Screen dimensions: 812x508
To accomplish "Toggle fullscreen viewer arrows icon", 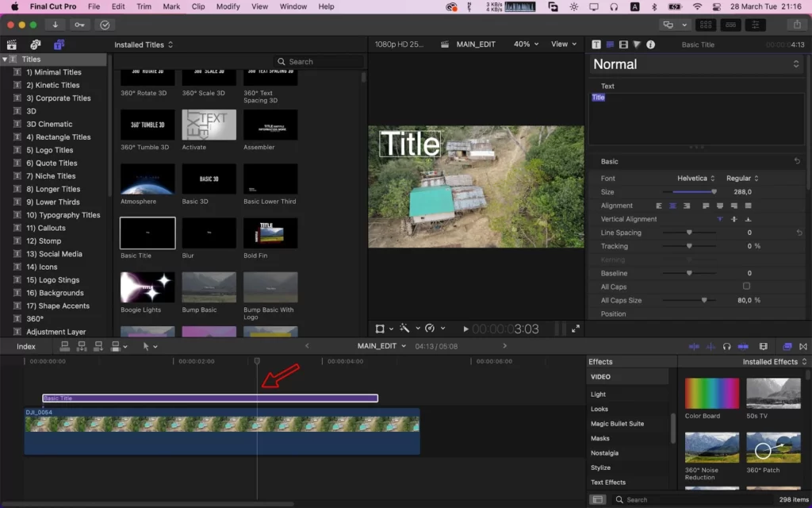I will click(x=576, y=329).
